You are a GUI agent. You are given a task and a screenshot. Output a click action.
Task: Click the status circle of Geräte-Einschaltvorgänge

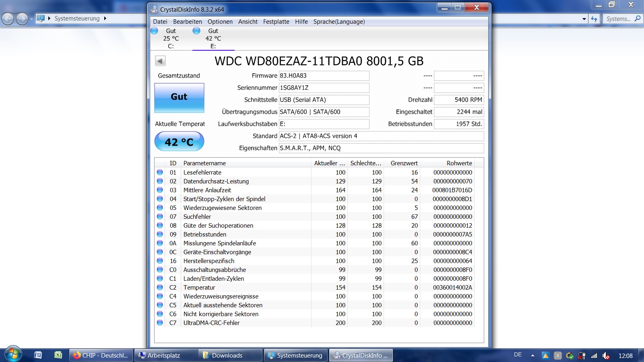(x=160, y=252)
